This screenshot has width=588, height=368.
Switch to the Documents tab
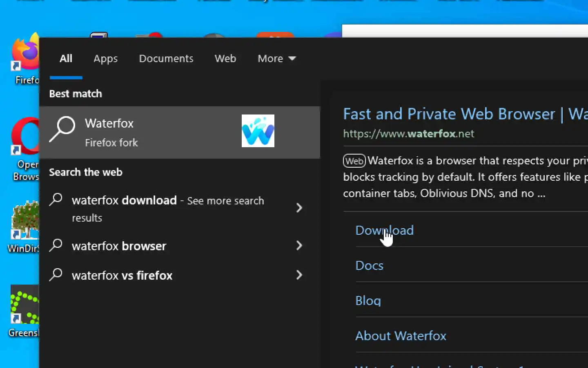click(x=166, y=58)
